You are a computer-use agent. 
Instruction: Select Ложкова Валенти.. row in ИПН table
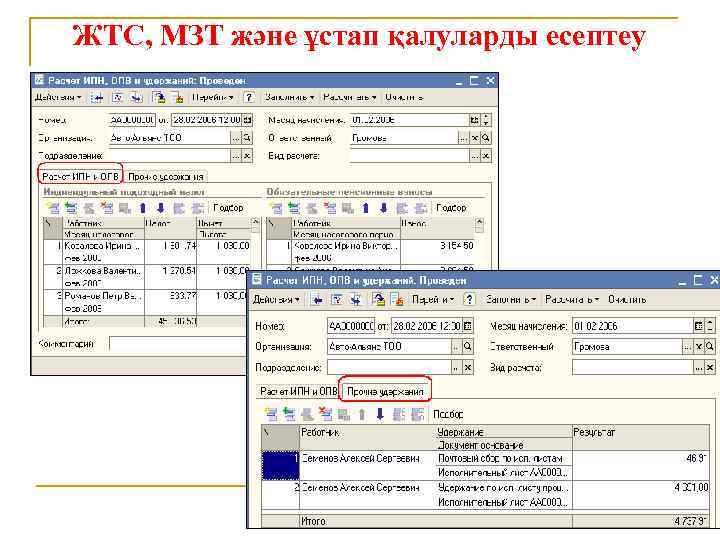tap(147, 276)
